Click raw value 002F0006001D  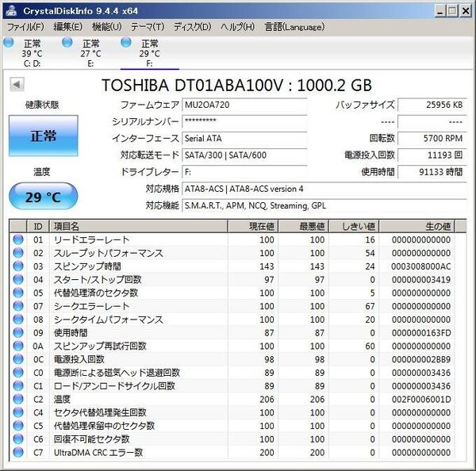click(421, 400)
